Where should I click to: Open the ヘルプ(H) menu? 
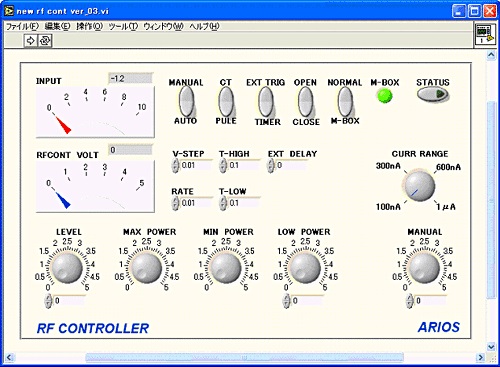click(204, 26)
